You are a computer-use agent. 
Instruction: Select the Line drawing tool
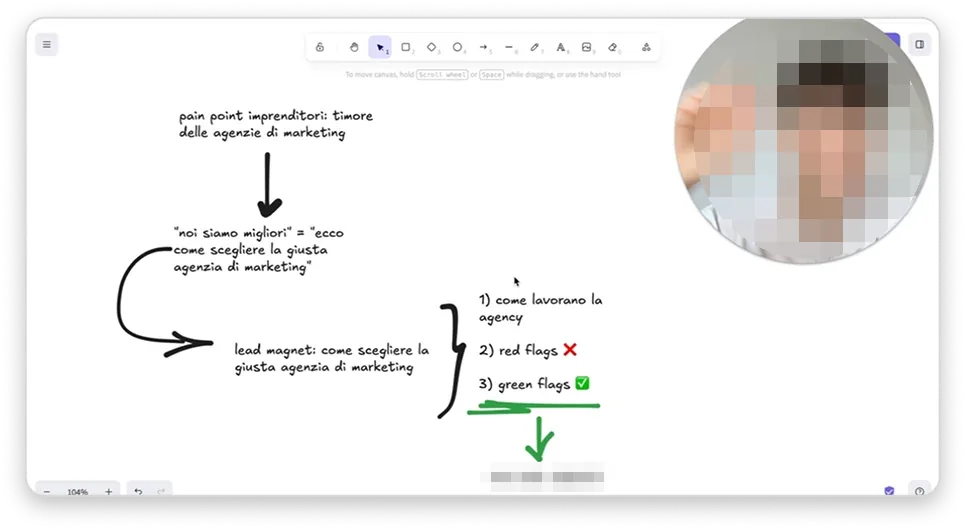click(509, 47)
